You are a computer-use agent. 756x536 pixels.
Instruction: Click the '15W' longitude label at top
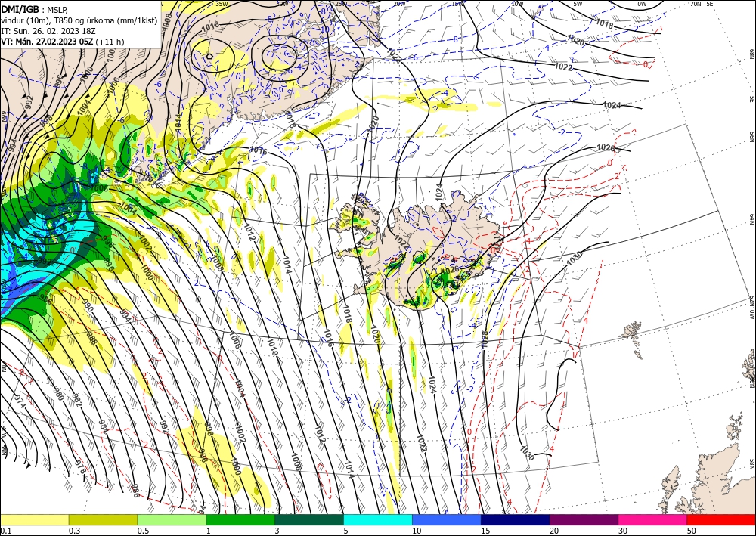click(x=458, y=4)
